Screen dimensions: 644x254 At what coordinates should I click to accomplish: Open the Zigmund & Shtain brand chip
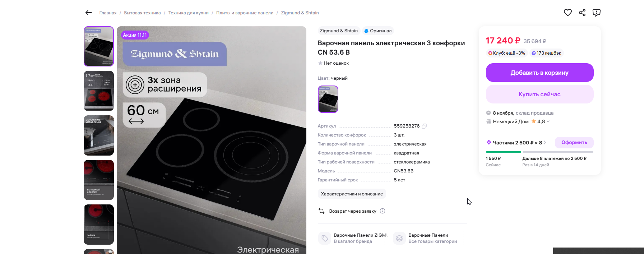pyautogui.click(x=339, y=31)
